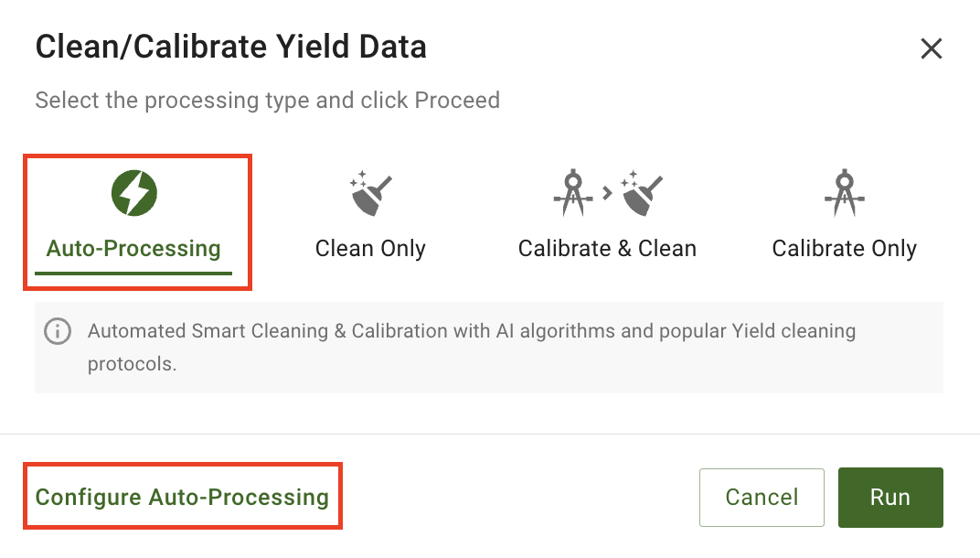Click the compass icon above Calibrate Only
Screen dimensions: 980x558
(844, 193)
